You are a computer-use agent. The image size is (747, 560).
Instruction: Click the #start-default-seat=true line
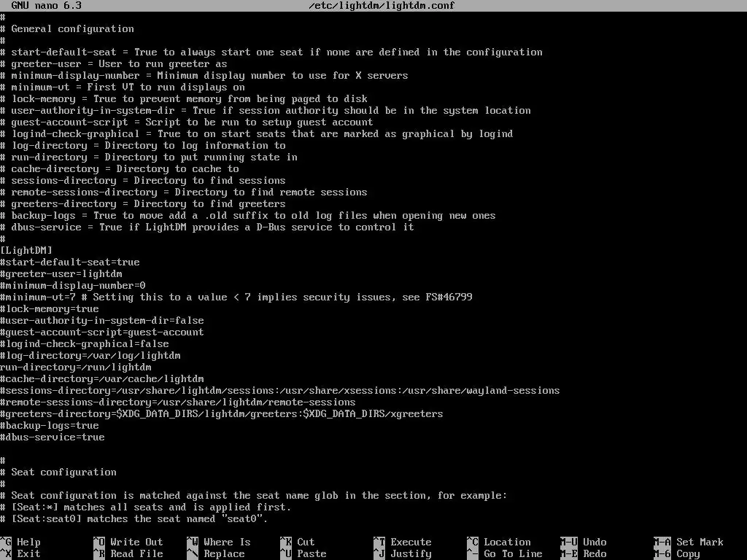pos(70,262)
